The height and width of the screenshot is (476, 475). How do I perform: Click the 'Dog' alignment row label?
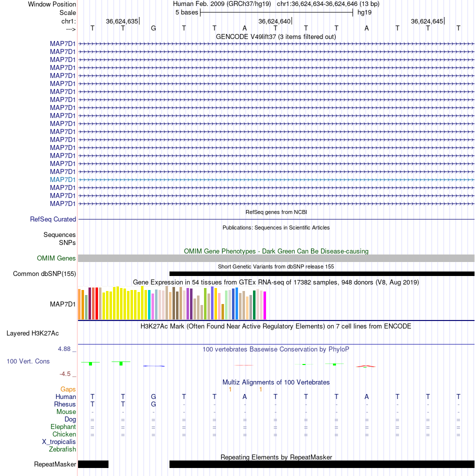tap(70, 419)
